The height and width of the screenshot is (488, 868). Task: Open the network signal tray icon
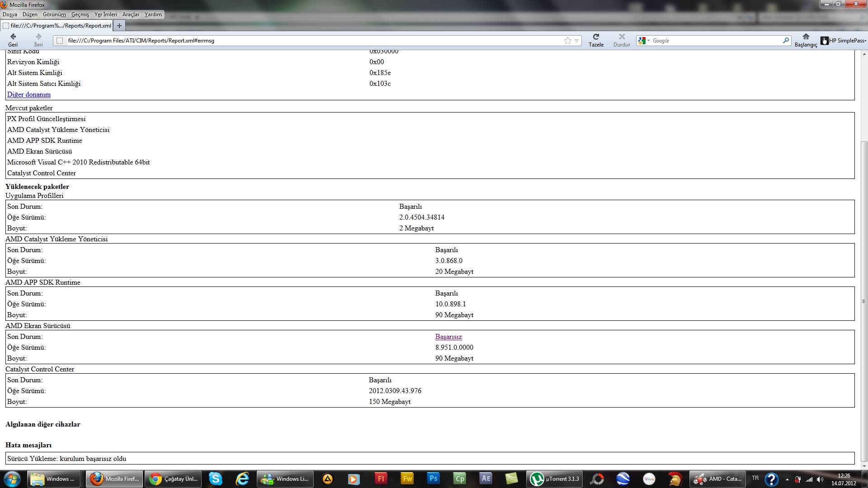click(x=809, y=479)
